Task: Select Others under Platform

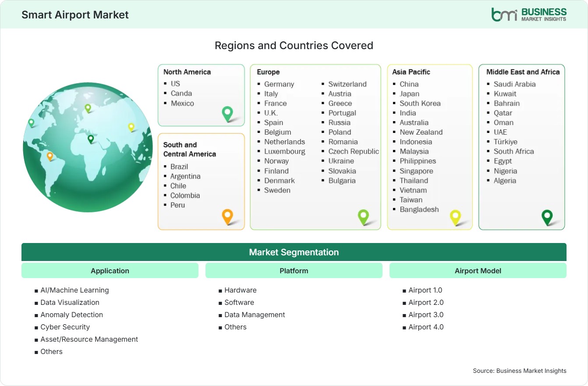Action: tap(235, 327)
